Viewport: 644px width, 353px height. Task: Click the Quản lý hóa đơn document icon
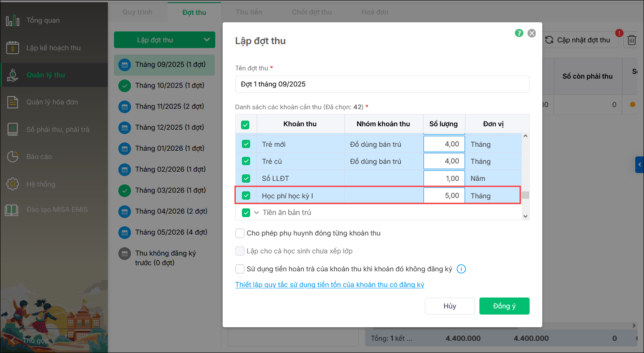tap(13, 102)
